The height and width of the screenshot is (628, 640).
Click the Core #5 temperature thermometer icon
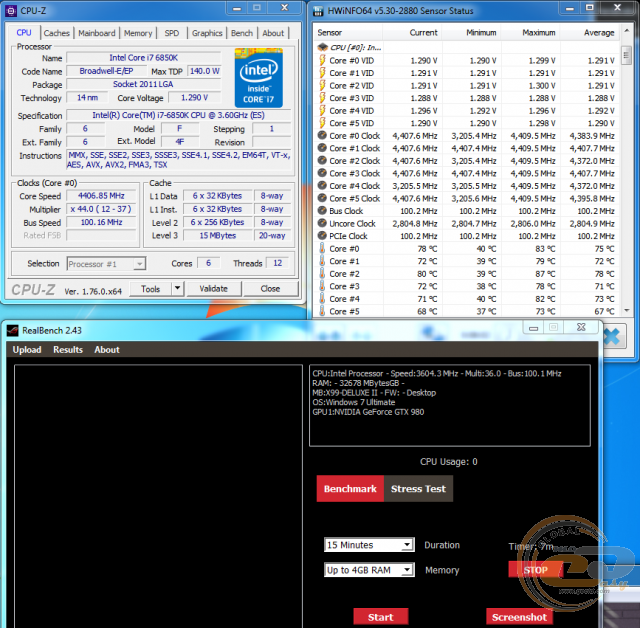point(322,311)
